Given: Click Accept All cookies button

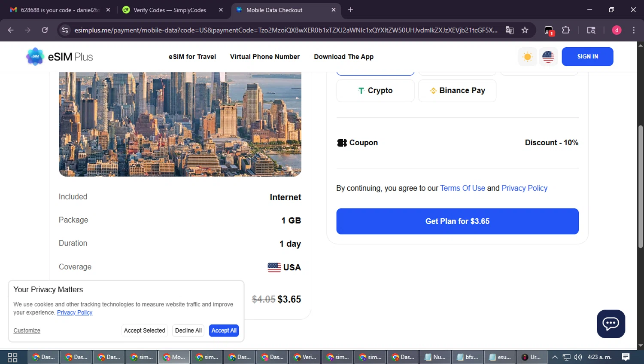Looking at the screenshot, I should [224, 330].
